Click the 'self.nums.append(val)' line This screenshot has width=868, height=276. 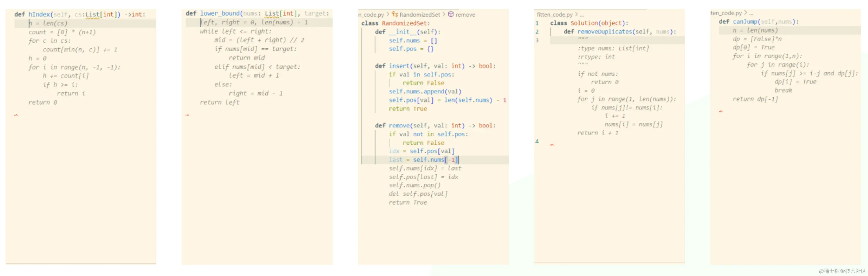pos(425,91)
